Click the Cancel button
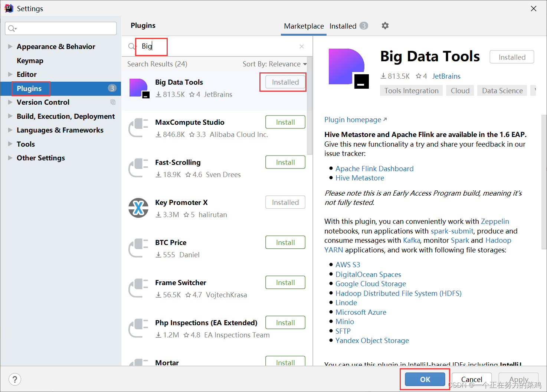The image size is (547, 392). pyautogui.click(x=472, y=379)
